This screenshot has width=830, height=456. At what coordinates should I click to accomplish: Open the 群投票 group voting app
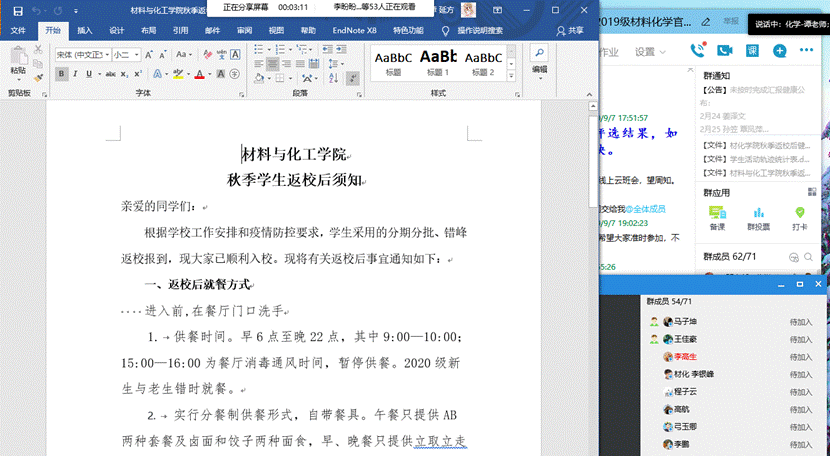point(757,217)
